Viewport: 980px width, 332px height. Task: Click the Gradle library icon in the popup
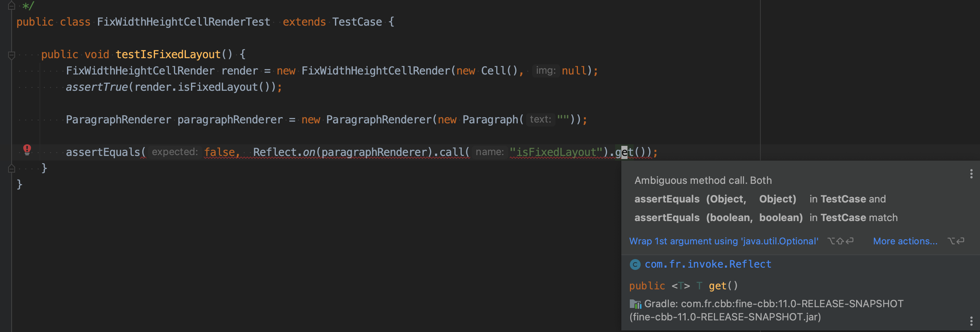coord(635,304)
